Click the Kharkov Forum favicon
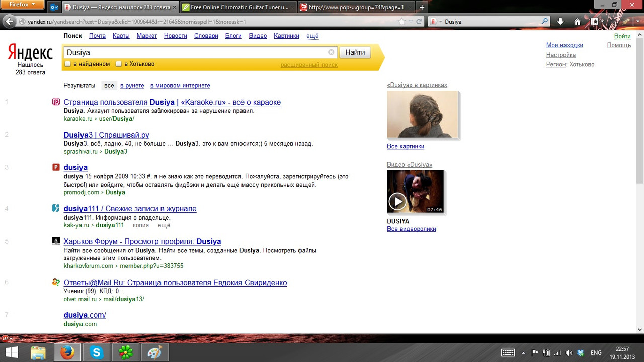The width and height of the screenshot is (644, 362). [56, 241]
